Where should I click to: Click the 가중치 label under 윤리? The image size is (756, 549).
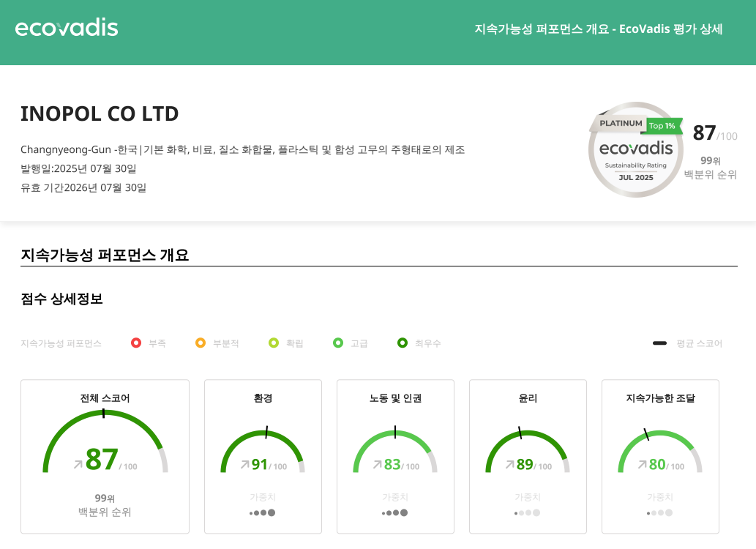528,497
